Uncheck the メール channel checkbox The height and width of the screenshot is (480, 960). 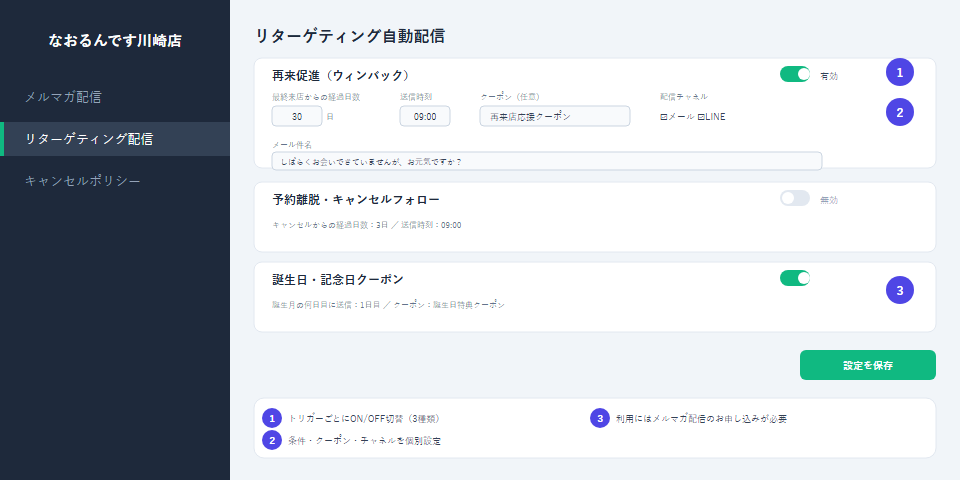pos(663,116)
